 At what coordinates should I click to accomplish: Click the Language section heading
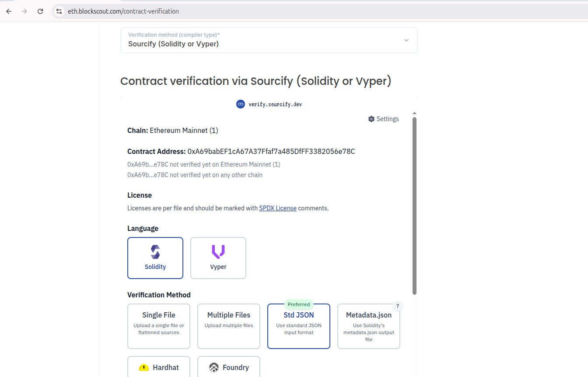coord(143,228)
